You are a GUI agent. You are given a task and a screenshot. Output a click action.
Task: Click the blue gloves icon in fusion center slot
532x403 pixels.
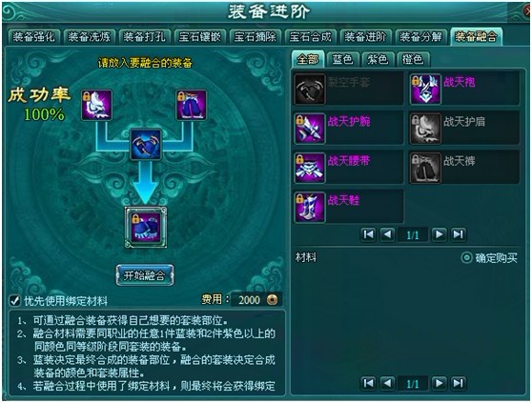point(146,145)
